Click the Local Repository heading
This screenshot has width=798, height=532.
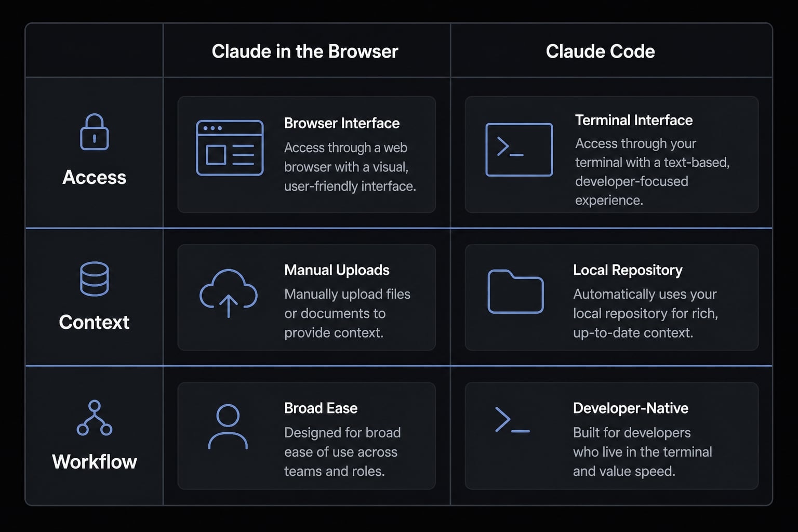pos(628,270)
